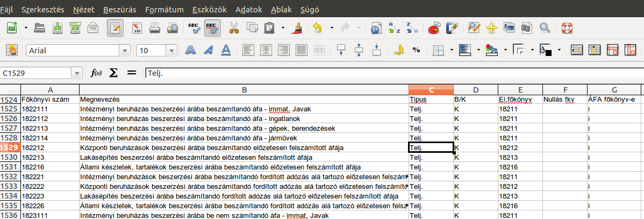Open the font size dropdown
Viewport: 644px width, 219px height.
171,51
